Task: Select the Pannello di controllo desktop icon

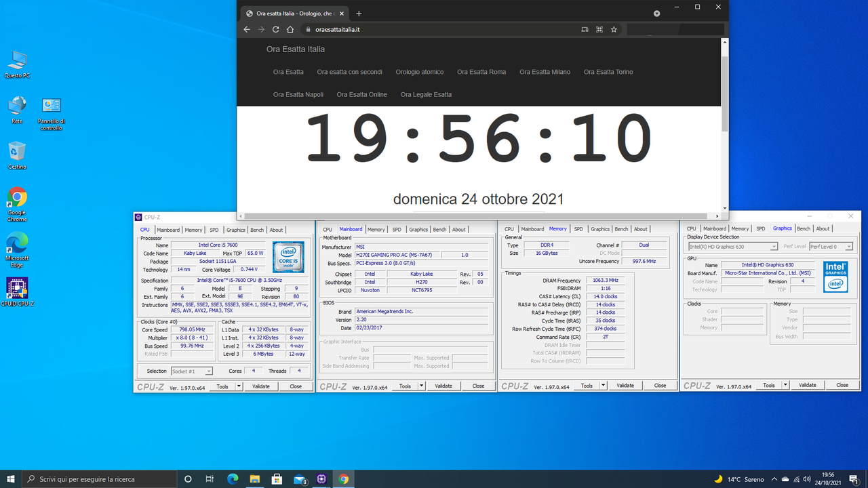Action: [52, 113]
